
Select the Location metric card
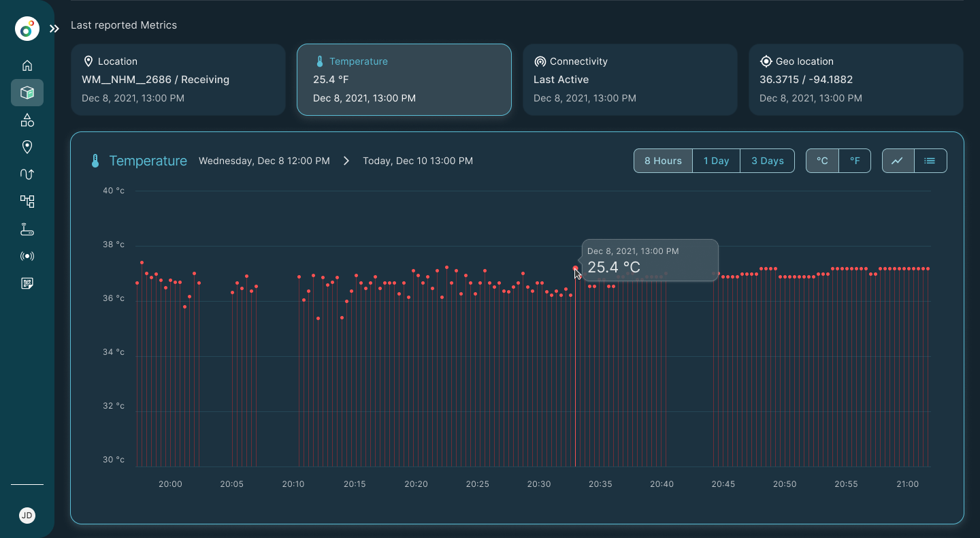(178, 80)
